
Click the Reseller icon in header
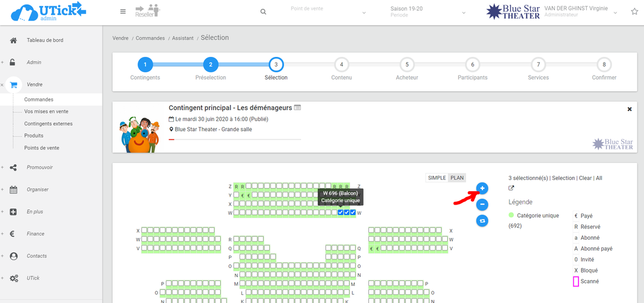[x=147, y=11]
